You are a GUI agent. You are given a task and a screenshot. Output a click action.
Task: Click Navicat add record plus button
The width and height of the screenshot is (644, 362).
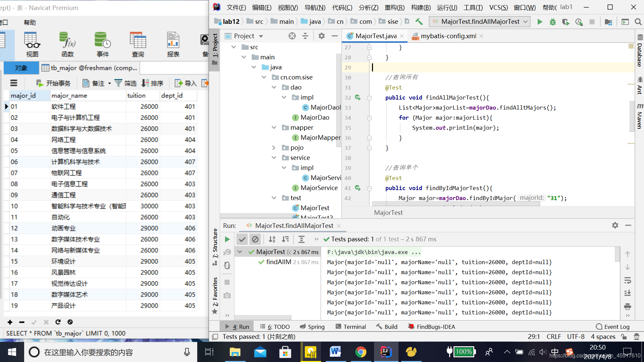[10, 322]
